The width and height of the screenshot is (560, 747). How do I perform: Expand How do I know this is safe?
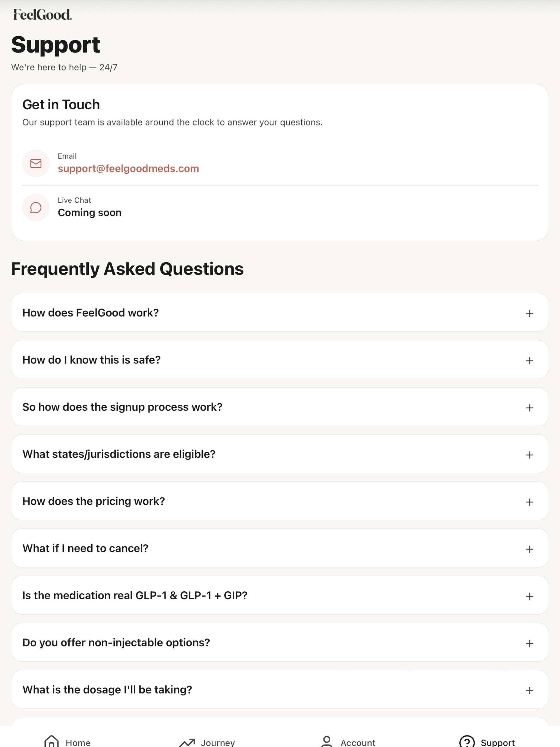pos(280,360)
